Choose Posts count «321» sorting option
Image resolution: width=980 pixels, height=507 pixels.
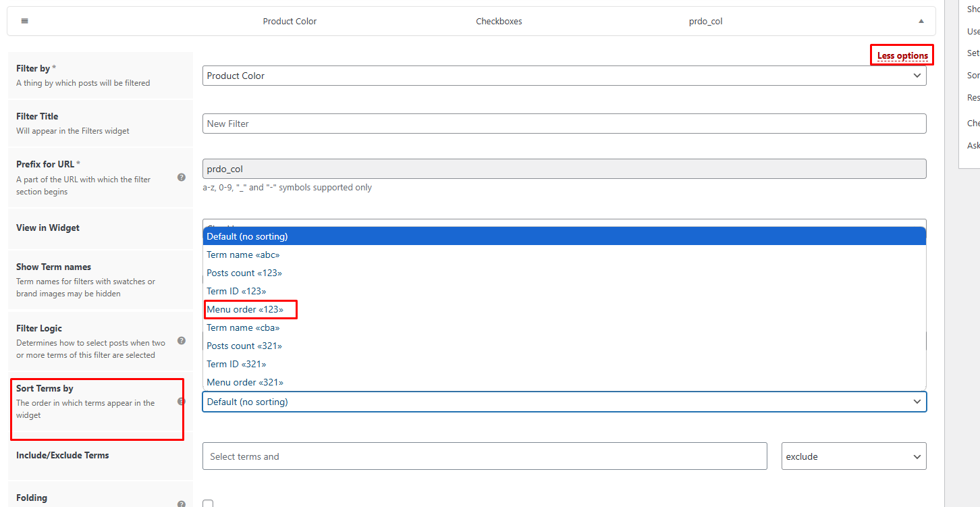[x=564, y=346]
